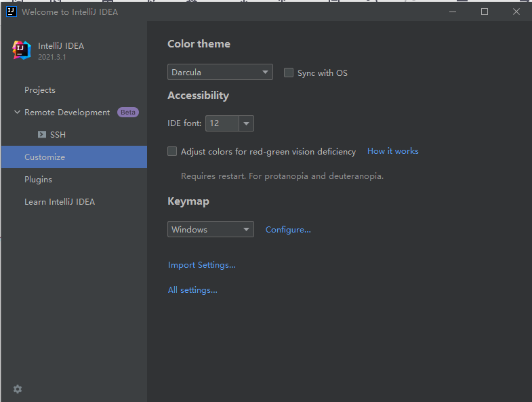Open the IDE font size dropdown arrow
This screenshot has width=532, height=402.
point(246,123)
